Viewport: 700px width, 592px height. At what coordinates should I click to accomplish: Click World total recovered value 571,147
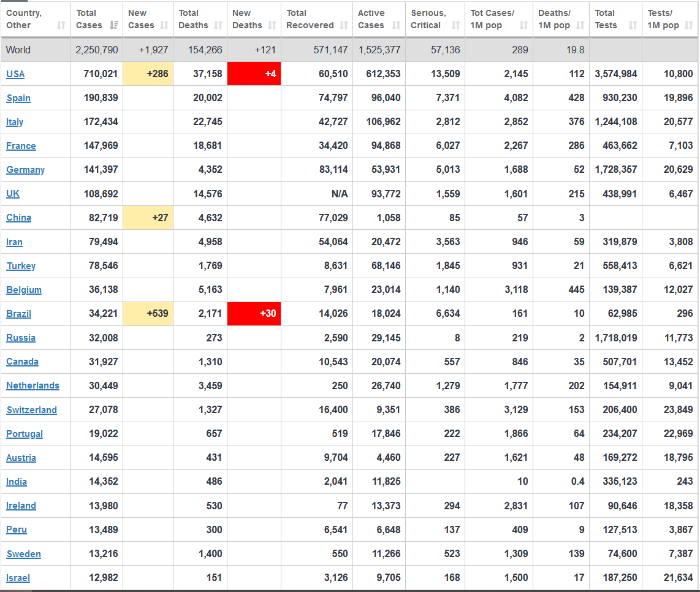tap(330, 50)
